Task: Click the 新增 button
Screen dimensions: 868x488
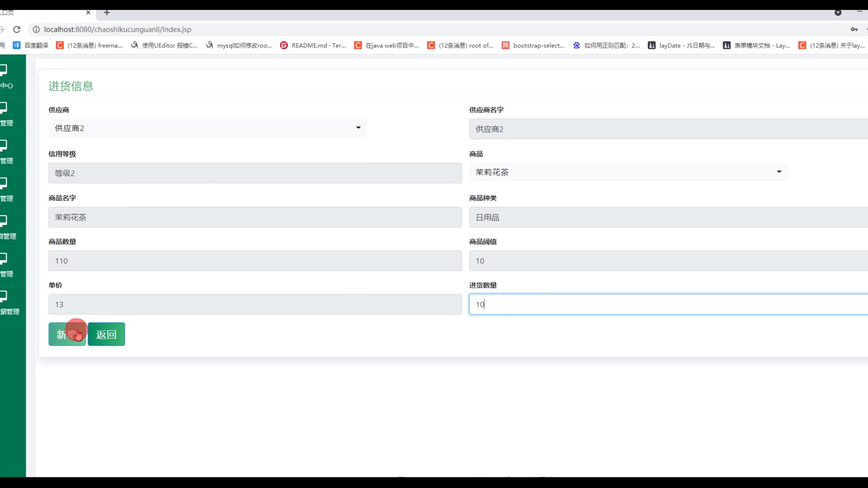Action: (x=67, y=334)
